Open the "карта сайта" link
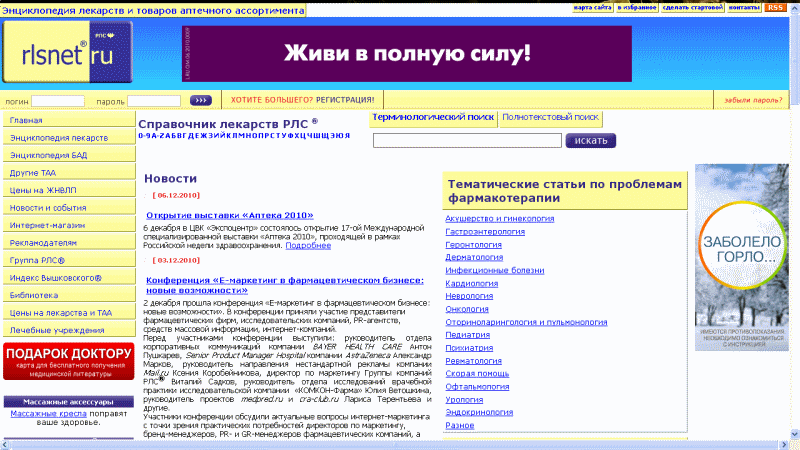Screen dimensions: 800x450 click(x=592, y=8)
